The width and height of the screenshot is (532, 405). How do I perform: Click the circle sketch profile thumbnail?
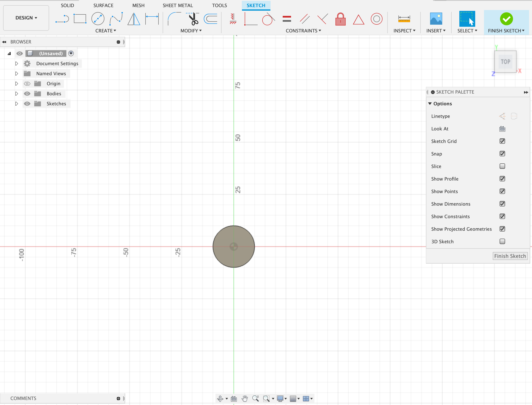click(x=233, y=246)
